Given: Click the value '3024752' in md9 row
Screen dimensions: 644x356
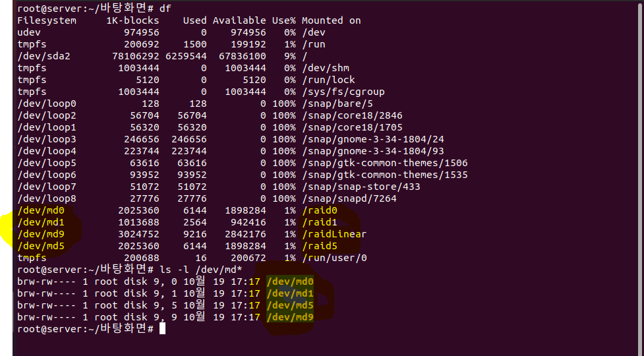Looking at the screenshot, I should (139, 235).
